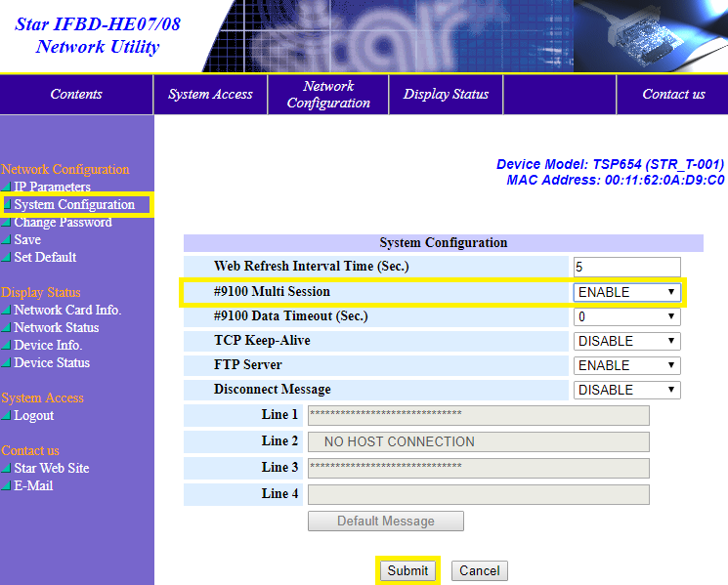This screenshot has height=585, width=728.
Task: Open Network Status sidebar link
Action: [x=56, y=327]
